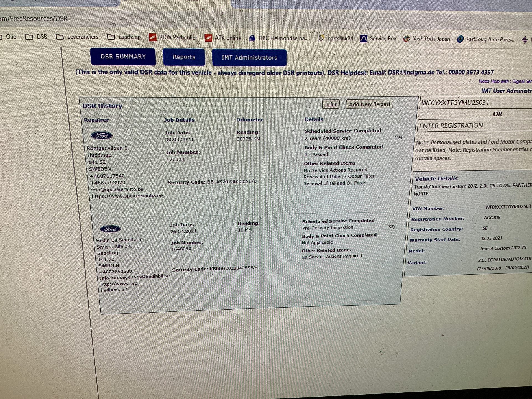Open RDW Particulier bookmark
This screenshot has height=399, width=532.
173,37
